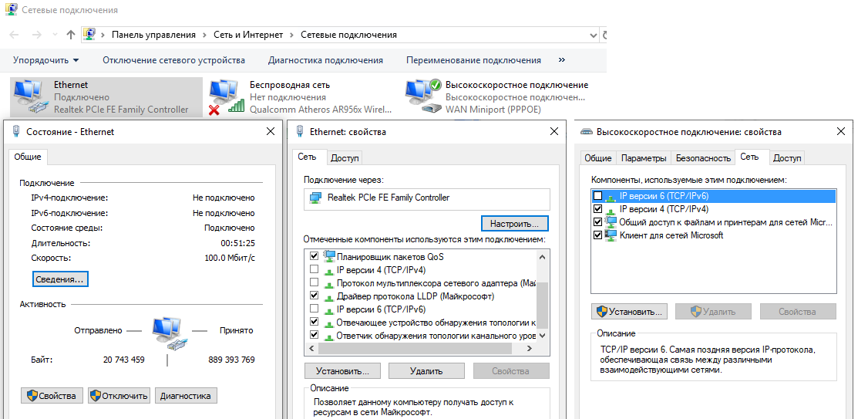Click right arrow of horizontal scrollbar
The image size is (868, 419).
pos(530,349)
